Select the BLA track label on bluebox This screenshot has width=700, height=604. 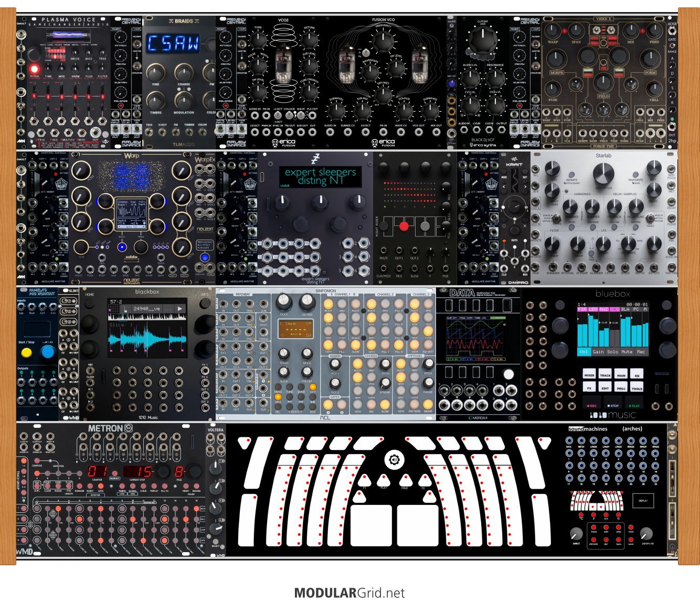[x=625, y=310]
